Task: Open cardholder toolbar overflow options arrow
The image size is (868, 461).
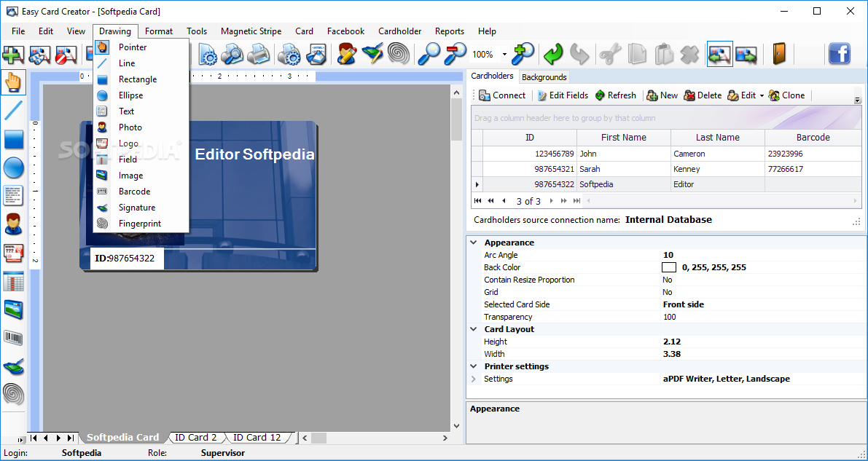Action: click(x=858, y=101)
